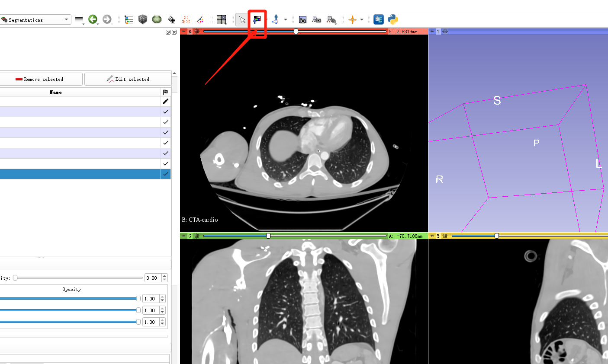Click the red slice slider handle
Screen dimensions: 608x364
coord(295,31)
